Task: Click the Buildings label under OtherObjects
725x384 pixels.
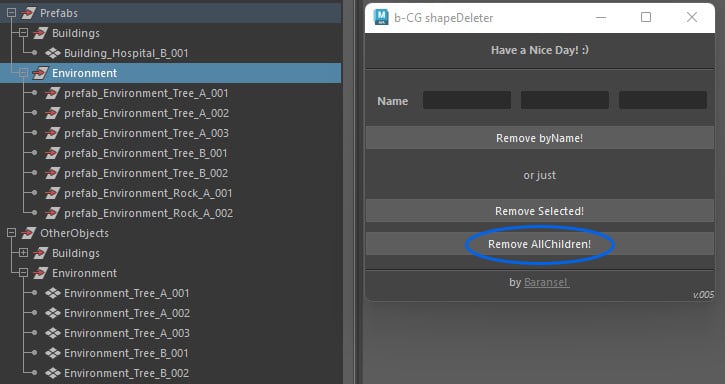Action: [x=76, y=253]
